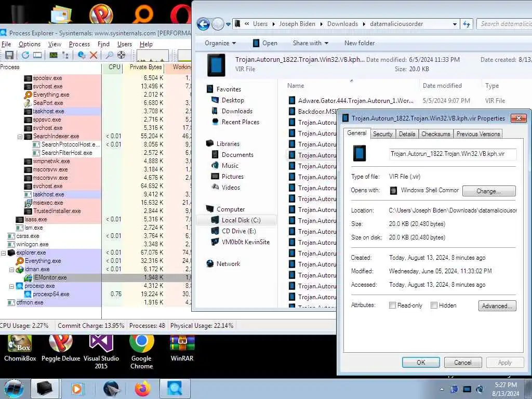Switch to the Checksums tab
This screenshot has width=532, height=399.
436,134
